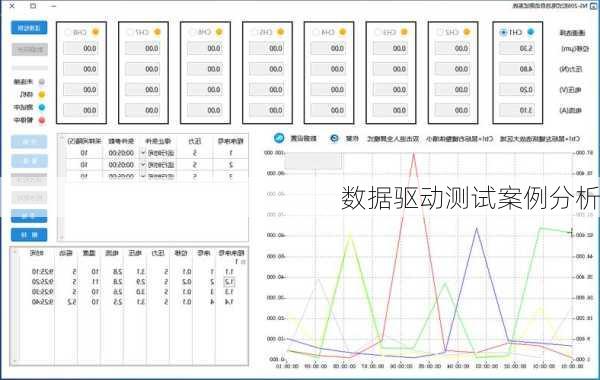
Task: Click the yellow status light beside CH7
Action: 157,32
